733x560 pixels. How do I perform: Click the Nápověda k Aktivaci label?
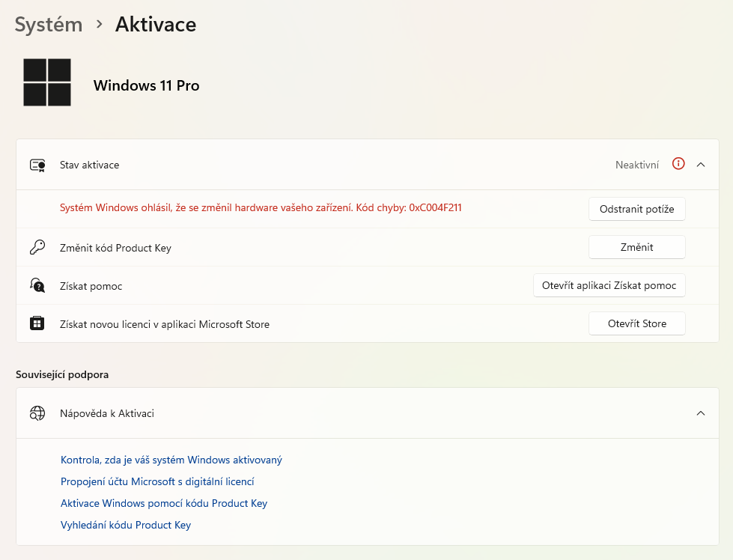tap(107, 413)
